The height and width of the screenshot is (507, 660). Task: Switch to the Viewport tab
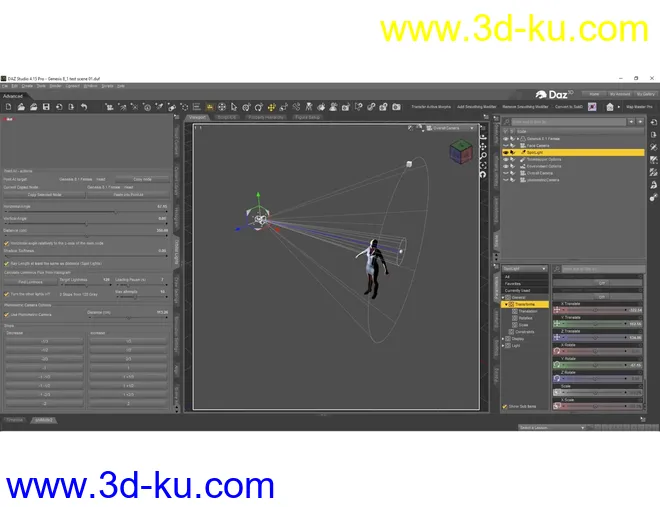(x=196, y=117)
